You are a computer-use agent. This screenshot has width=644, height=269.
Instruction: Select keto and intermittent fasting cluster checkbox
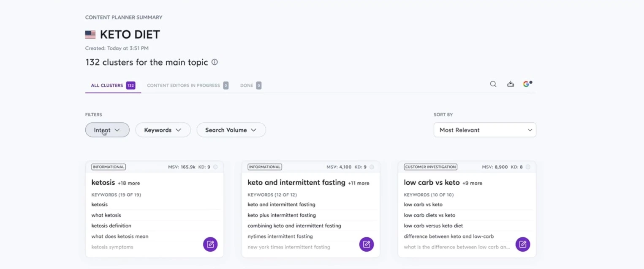(x=372, y=167)
